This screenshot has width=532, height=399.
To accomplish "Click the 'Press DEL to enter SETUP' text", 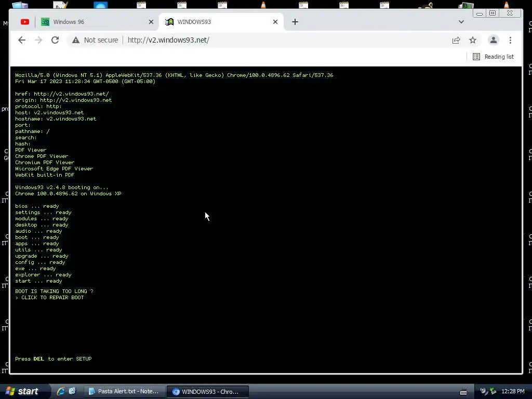I will [x=54, y=358].
